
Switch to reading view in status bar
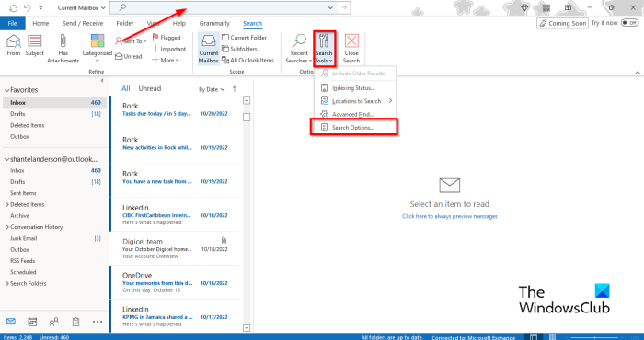pyautogui.click(x=552, y=337)
